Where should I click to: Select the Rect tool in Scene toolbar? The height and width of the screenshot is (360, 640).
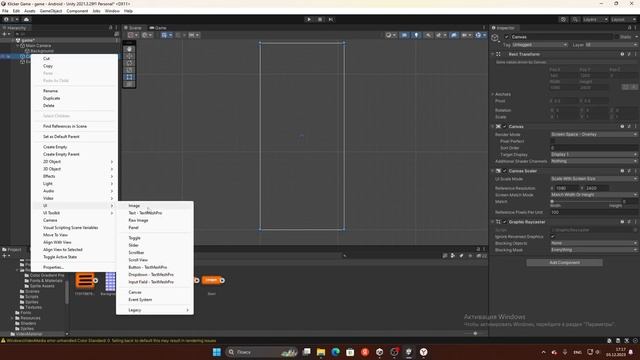tap(129, 77)
